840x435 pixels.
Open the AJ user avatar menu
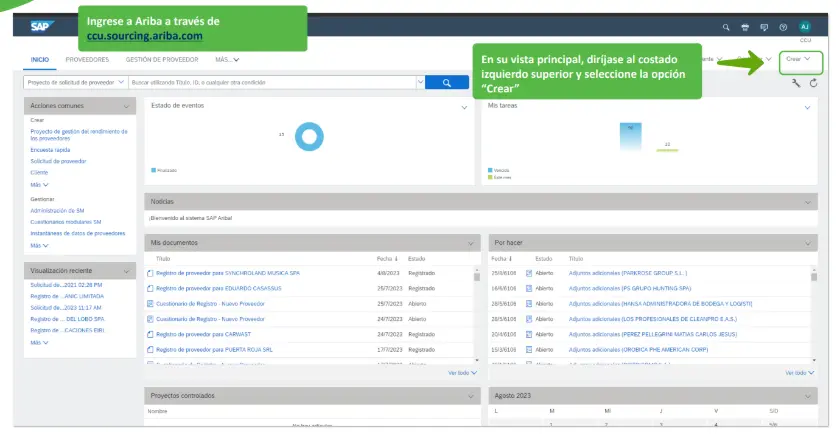(805, 27)
